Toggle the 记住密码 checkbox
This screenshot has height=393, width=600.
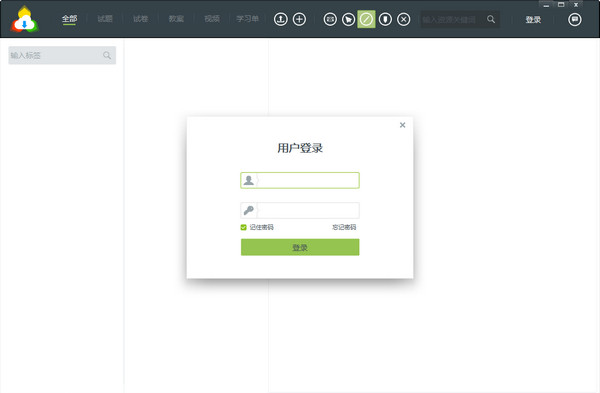coord(243,227)
